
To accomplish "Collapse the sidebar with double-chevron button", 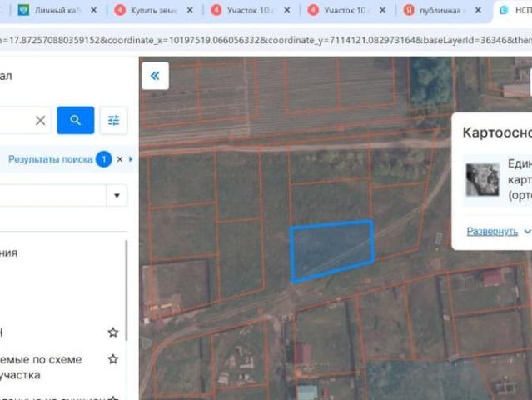I will pyautogui.click(x=155, y=76).
